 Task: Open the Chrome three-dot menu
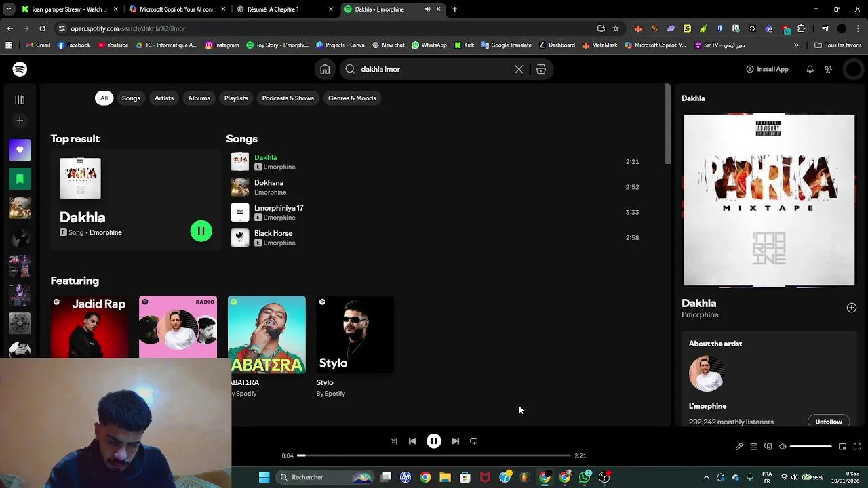(858, 28)
